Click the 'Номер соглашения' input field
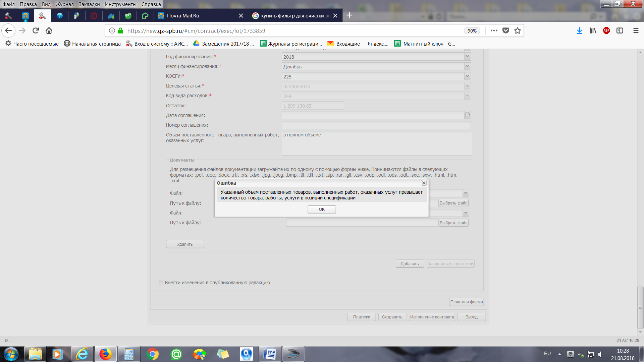 (x=376, y=125)
